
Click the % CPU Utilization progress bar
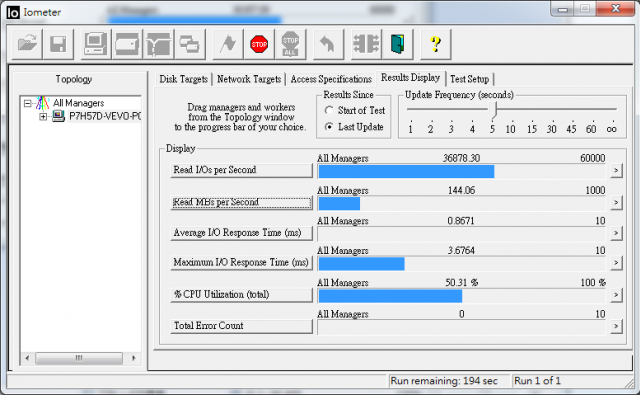(461, 296)
